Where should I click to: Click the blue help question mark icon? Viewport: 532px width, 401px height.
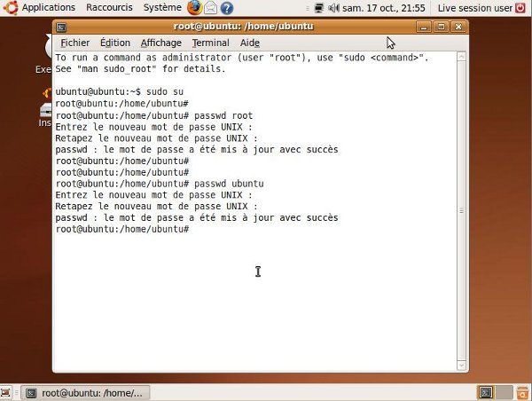[x=227, y=8]
